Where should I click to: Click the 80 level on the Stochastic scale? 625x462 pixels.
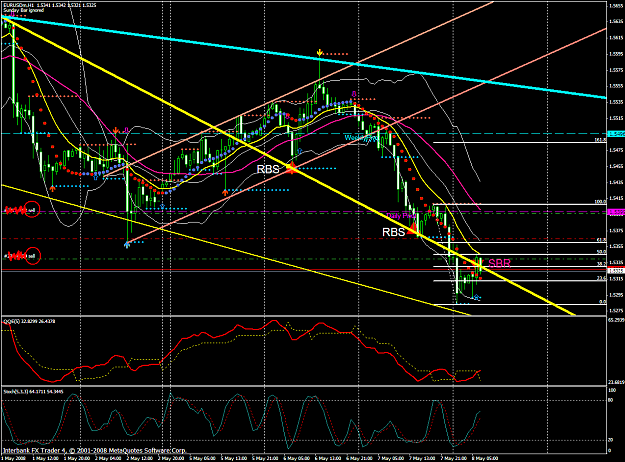click(x=611, y=400)
